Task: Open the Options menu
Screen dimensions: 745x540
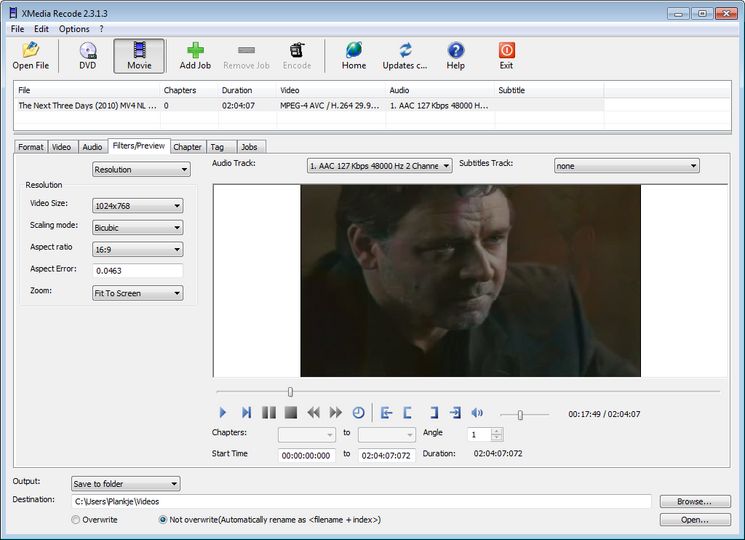Action: pyautogui.click(x=74, y=29)
